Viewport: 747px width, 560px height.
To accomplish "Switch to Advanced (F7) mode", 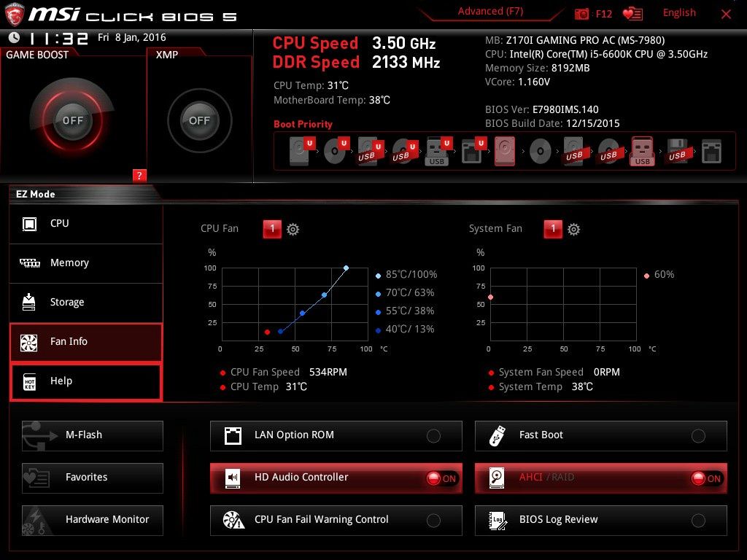I will [490, 12].
